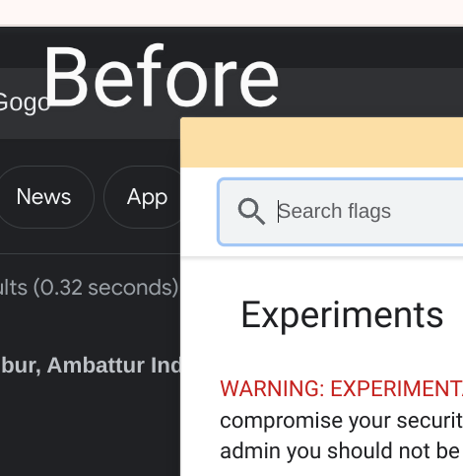Click the divider line below the filter chips
463x476 pixels.
pos(90,253)
